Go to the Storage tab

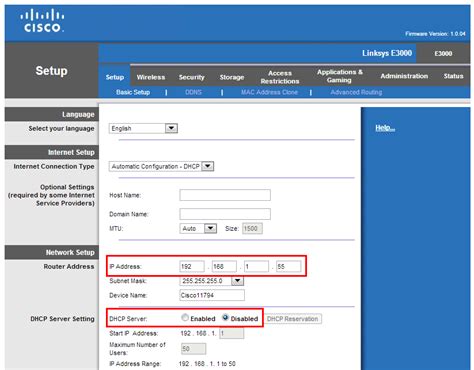232,77
